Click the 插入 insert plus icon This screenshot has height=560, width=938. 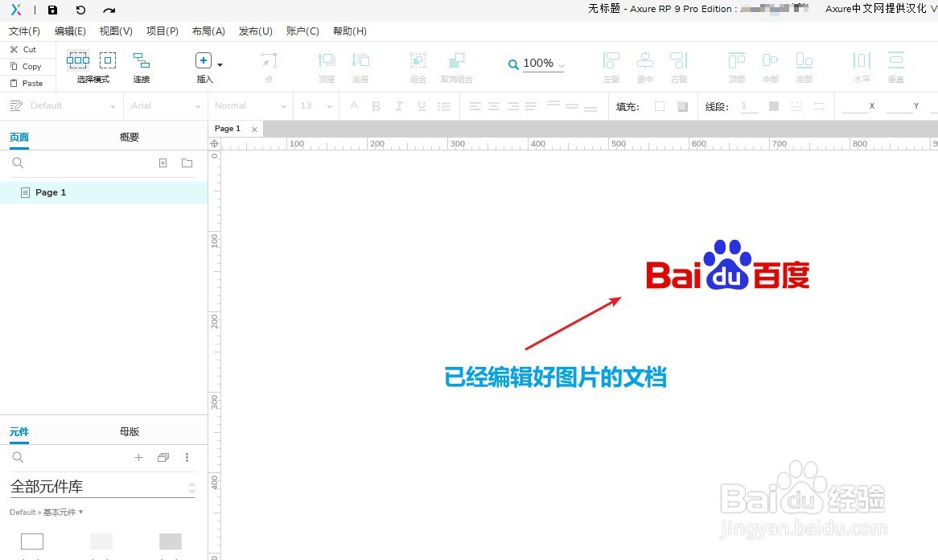click(x=204, y=60)
